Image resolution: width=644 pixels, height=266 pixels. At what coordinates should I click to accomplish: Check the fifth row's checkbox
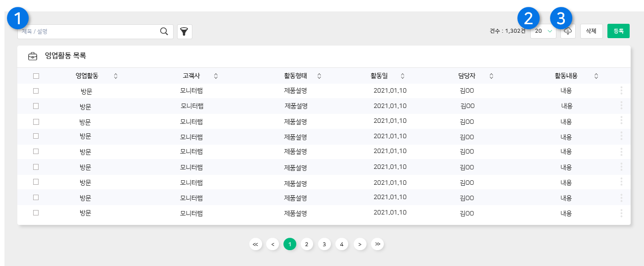point(36,151)
